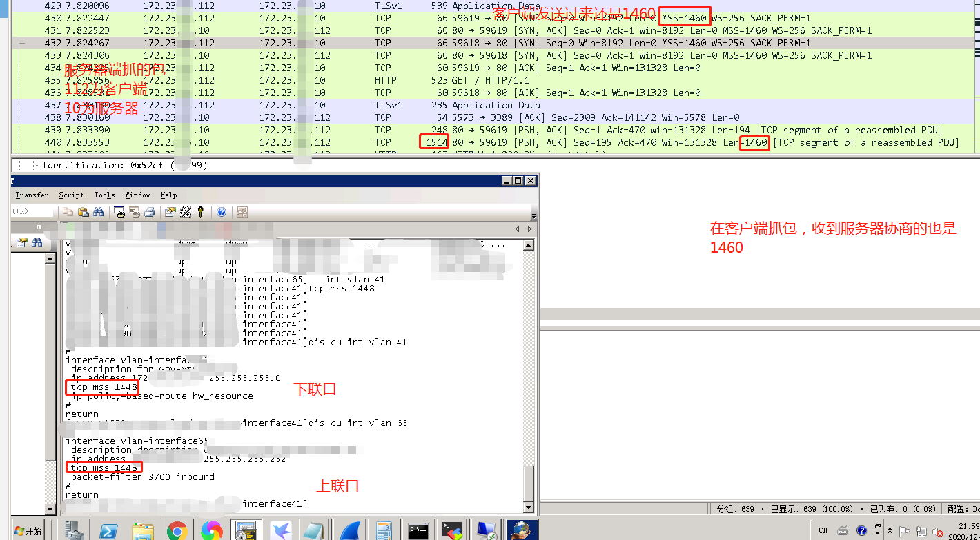Open Google Chrome from the taskbar
The height and width of the screenshot is (540, 980).
click(177, 530)
